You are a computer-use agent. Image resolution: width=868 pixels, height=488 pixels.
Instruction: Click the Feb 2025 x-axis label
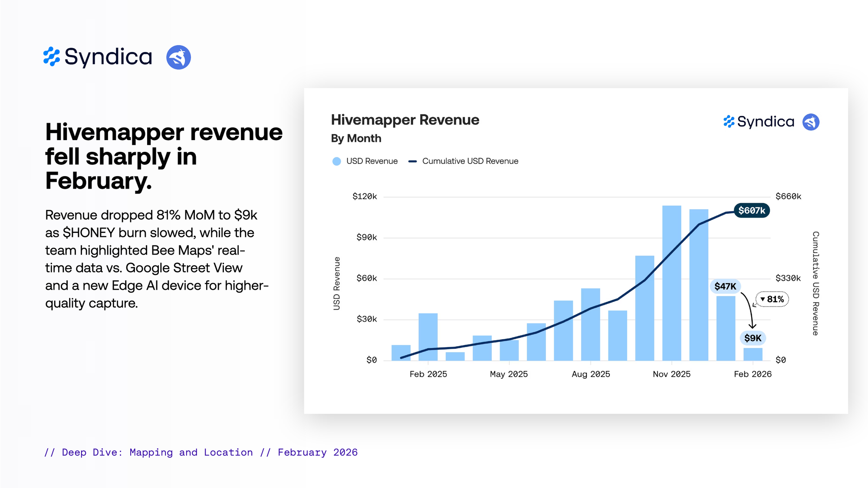pyautogui.click(x=428, y=374)
